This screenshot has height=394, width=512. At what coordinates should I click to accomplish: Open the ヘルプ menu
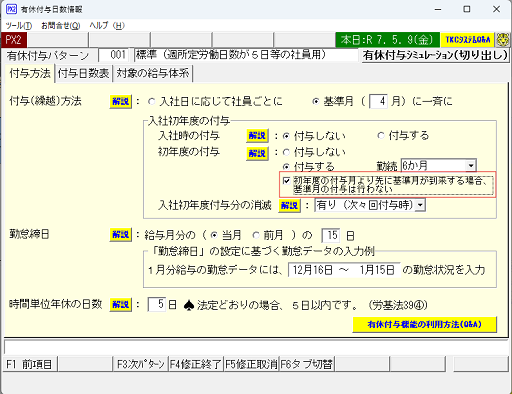click(x=107, y=26)
